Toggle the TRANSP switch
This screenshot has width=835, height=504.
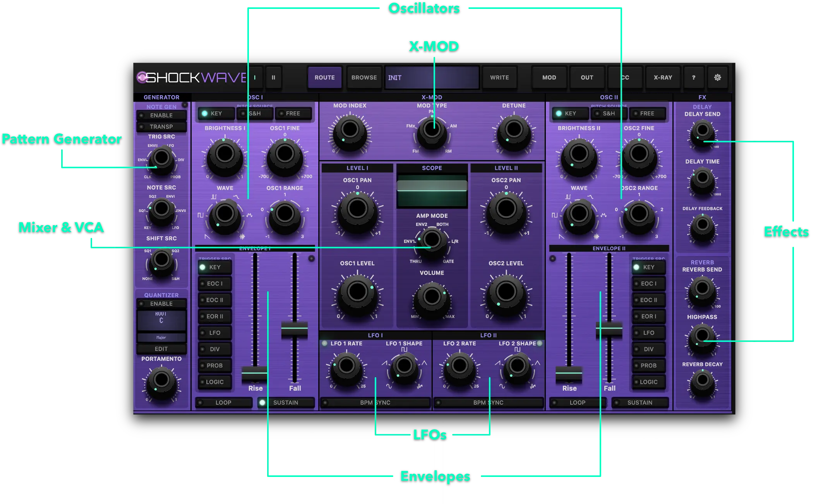(161, 126)
